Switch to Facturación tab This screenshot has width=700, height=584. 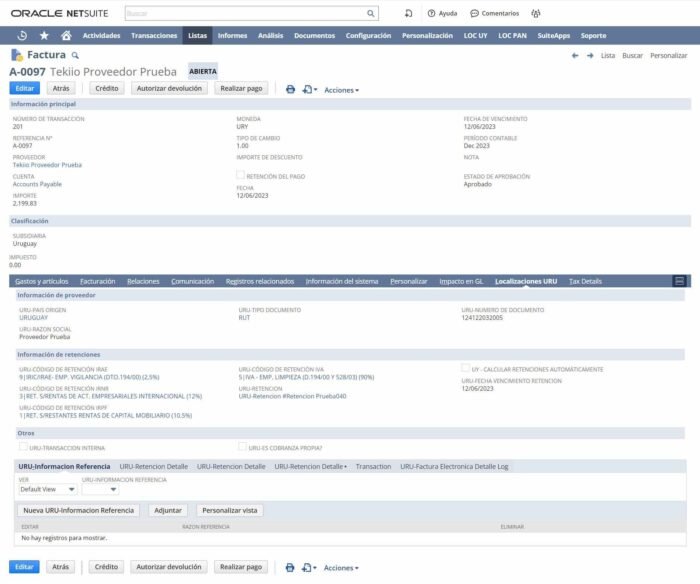[x=98, y=281]
